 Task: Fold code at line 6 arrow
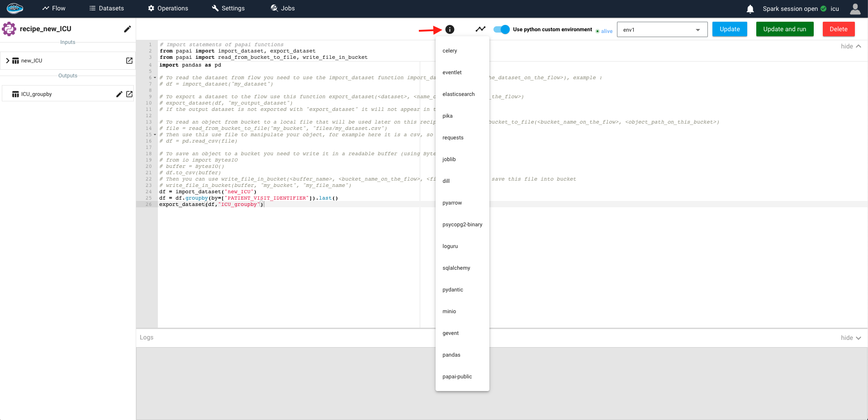[x=155, y=78]
